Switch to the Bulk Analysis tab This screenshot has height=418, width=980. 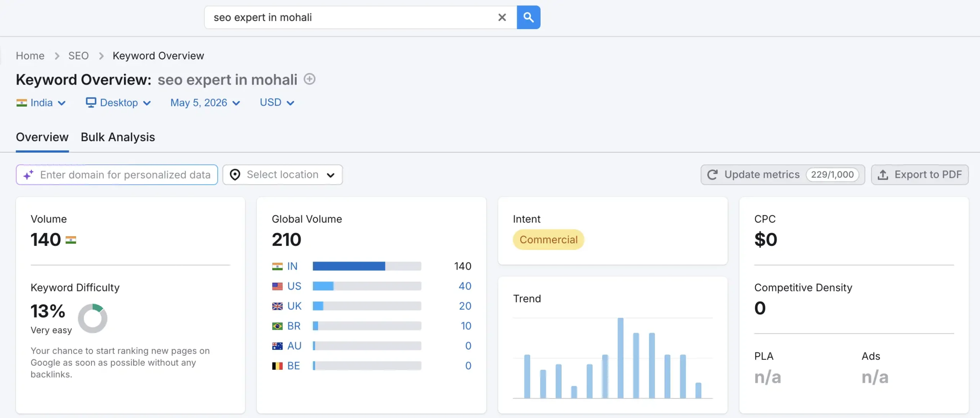[118, 137]
